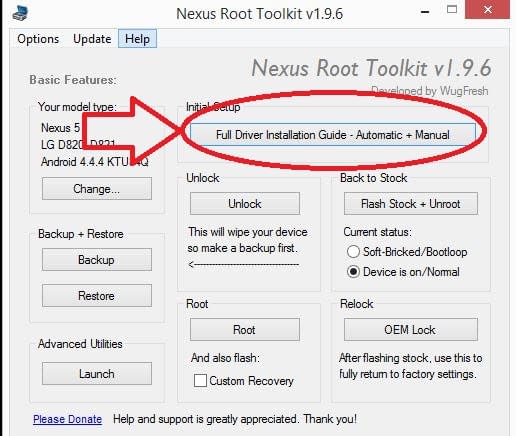Select Device is on/Normal radio option
Image resolution: width=516 pixels, height=436 pixels.
click(403, 272)
